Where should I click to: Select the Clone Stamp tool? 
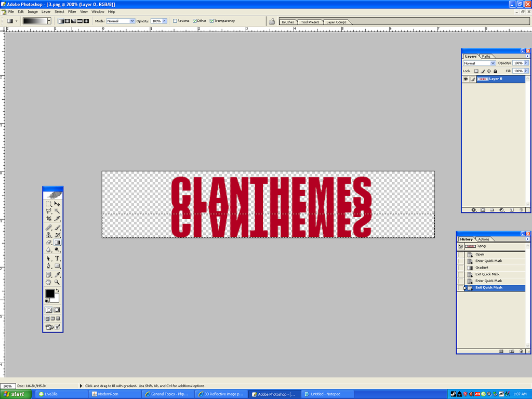point(48,235)
